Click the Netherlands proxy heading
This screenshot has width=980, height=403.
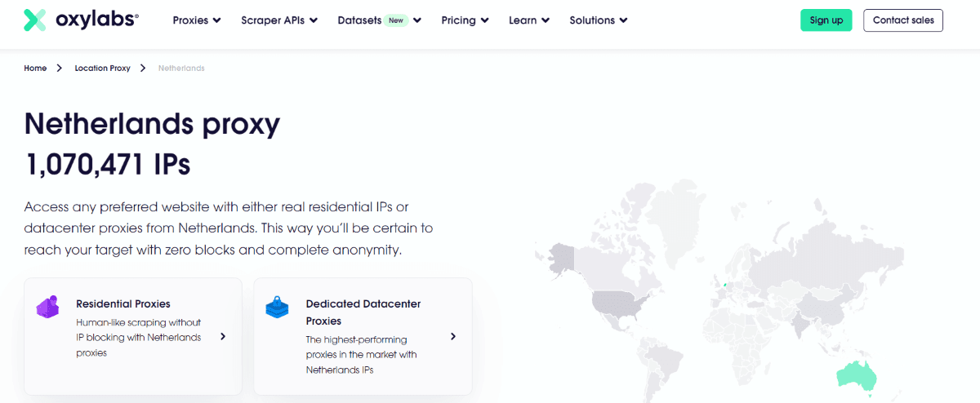click(x=152, y=124)
